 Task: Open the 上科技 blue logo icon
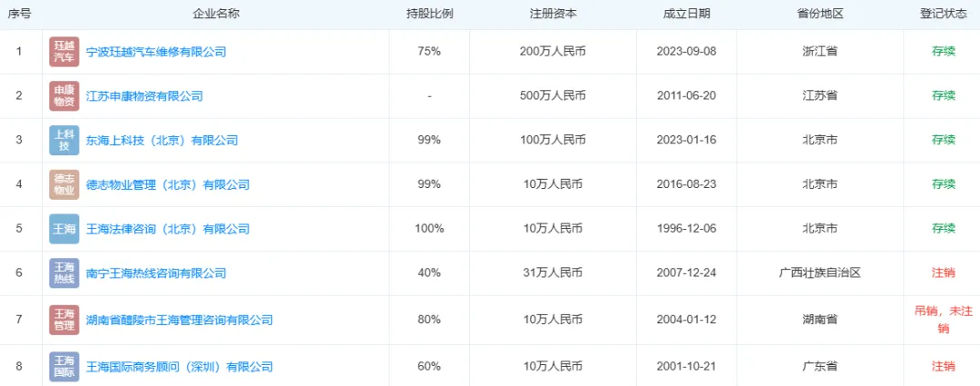(64, 140)
